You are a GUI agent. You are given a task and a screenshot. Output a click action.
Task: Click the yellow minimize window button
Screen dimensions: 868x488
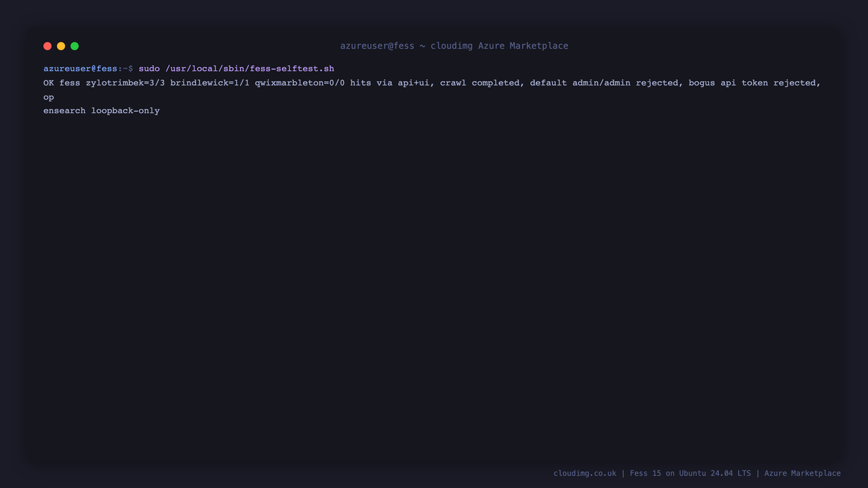(x=61, y=46)
